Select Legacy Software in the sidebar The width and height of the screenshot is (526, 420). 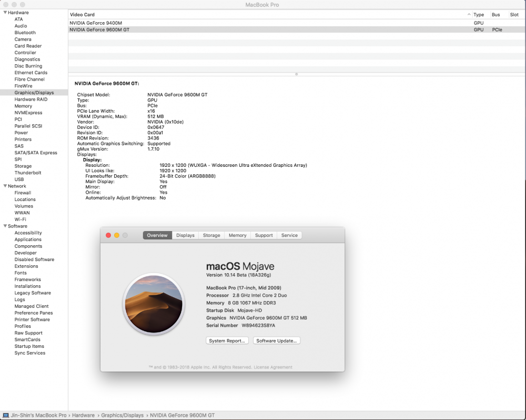tap(33, 293)
